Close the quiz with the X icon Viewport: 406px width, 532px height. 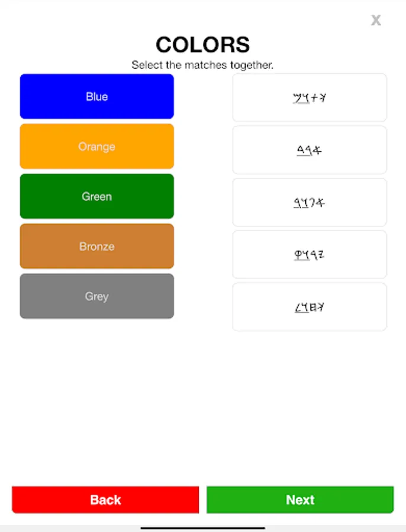(376, 20)
